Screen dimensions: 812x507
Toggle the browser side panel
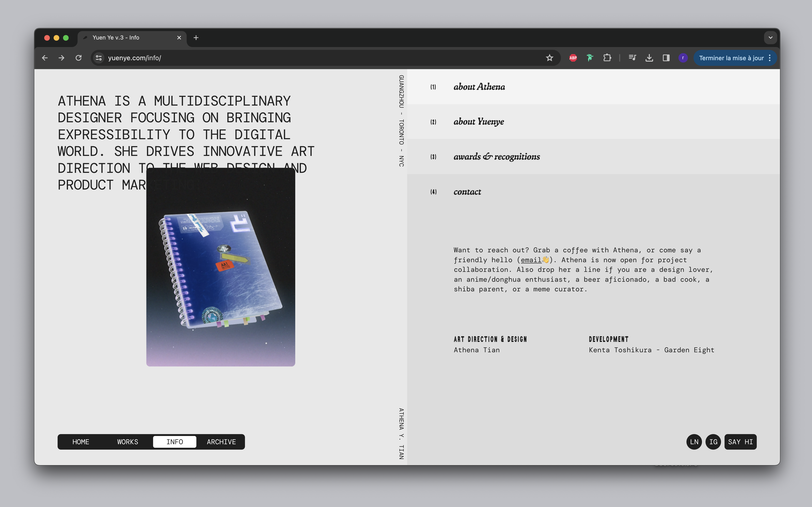666,58
